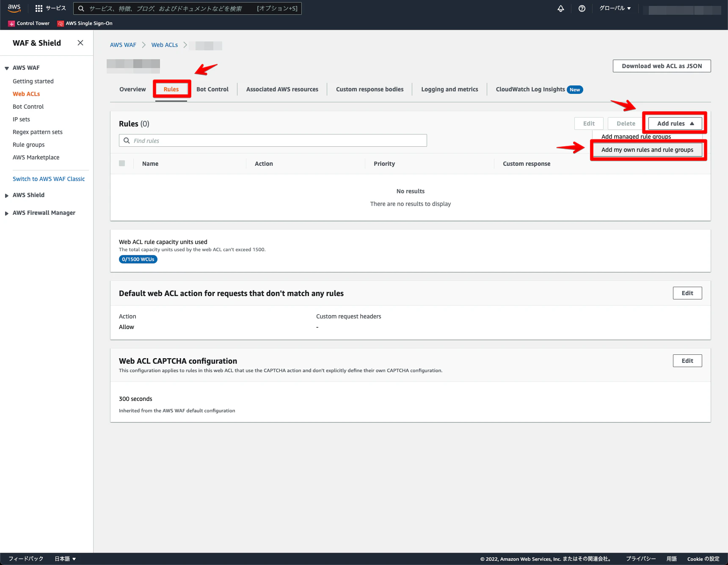Open Associated AWS resources tab

(x=282, y=89)
